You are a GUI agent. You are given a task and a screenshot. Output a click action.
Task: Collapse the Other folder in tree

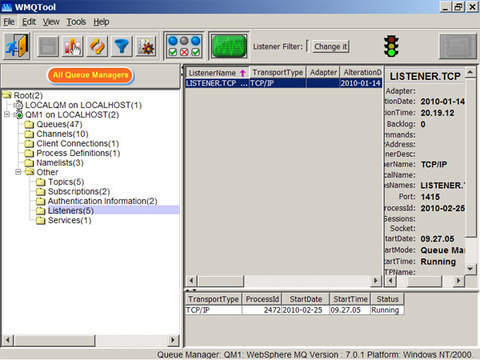(x=18, y=172)
